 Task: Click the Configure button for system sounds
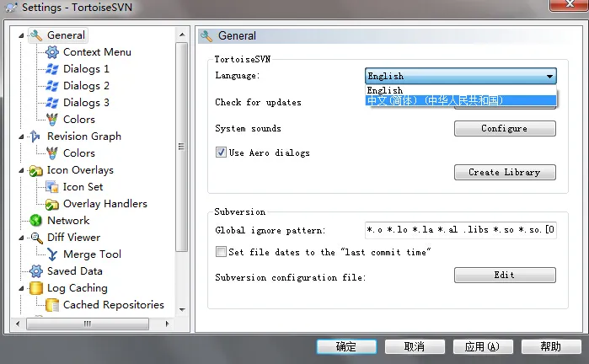click(x=505, y=128)
